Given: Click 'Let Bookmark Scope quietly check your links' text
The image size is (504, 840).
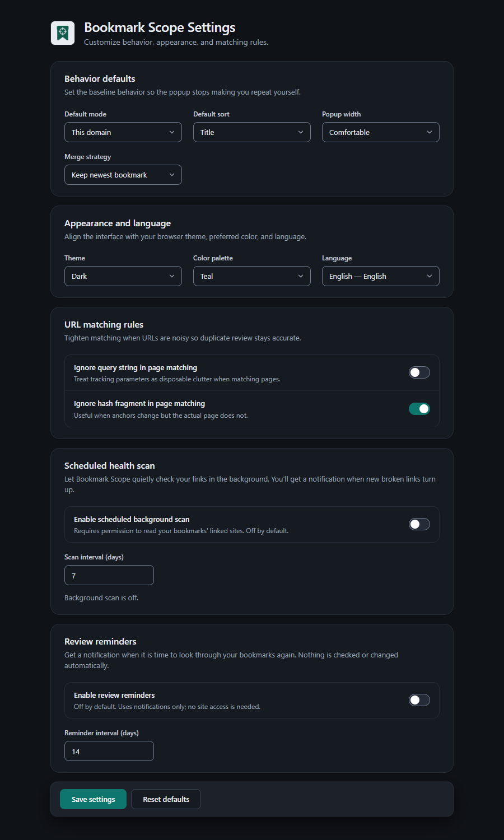Looking at the screenshot, I should click(x=250, y=484).
